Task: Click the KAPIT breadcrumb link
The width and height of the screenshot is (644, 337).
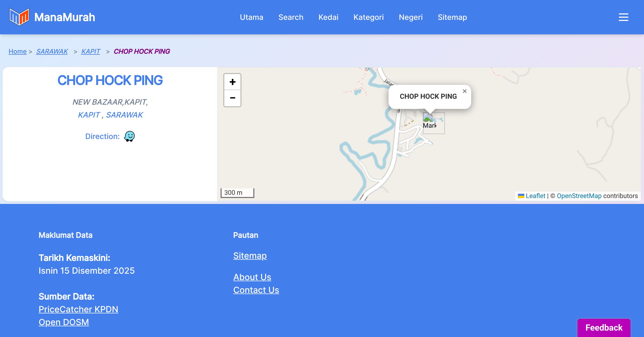Action: click(91, 51)
